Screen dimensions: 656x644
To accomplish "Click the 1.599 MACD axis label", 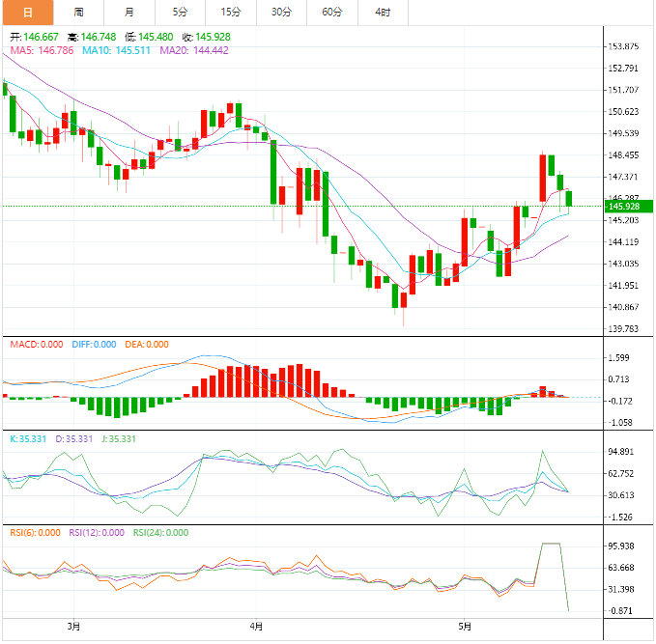I will 618,358.
